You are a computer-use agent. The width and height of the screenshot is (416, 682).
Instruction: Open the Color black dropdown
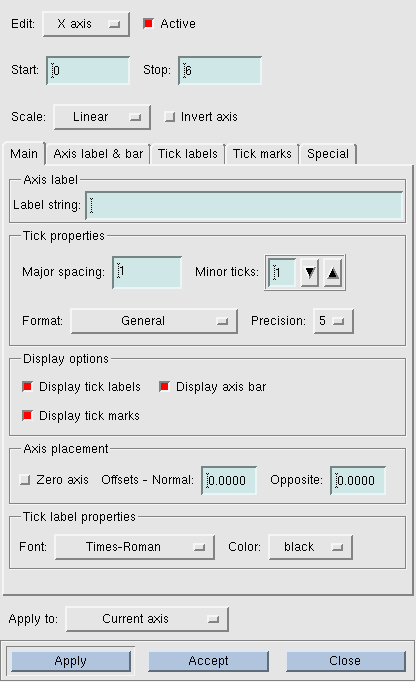coord(311,547)
